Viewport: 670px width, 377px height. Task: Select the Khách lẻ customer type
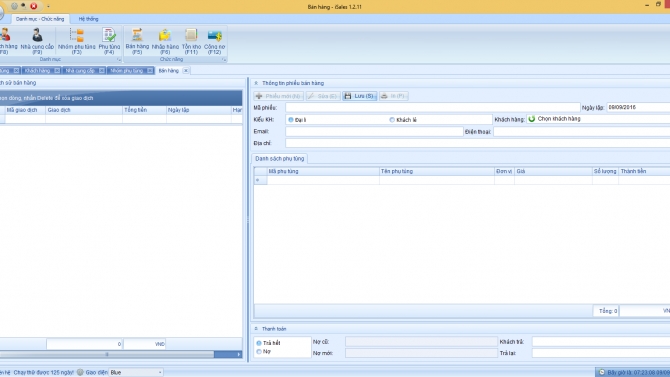click(x=392, y=120)
